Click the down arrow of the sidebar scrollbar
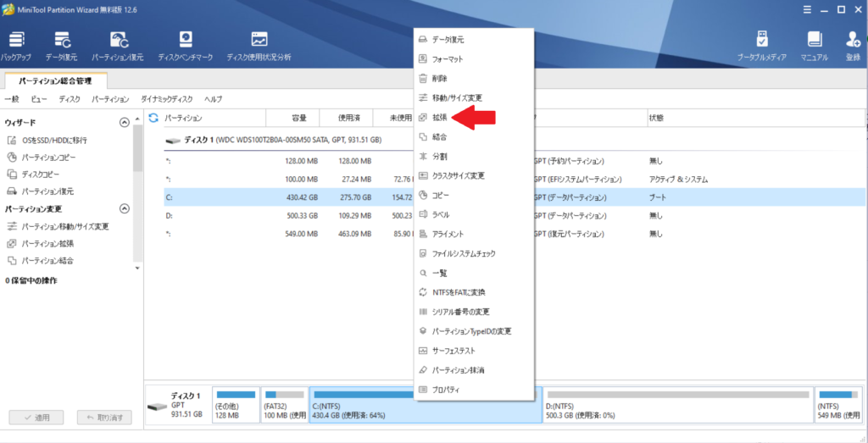Screen dimensions: 868x443 click(138, 268)
